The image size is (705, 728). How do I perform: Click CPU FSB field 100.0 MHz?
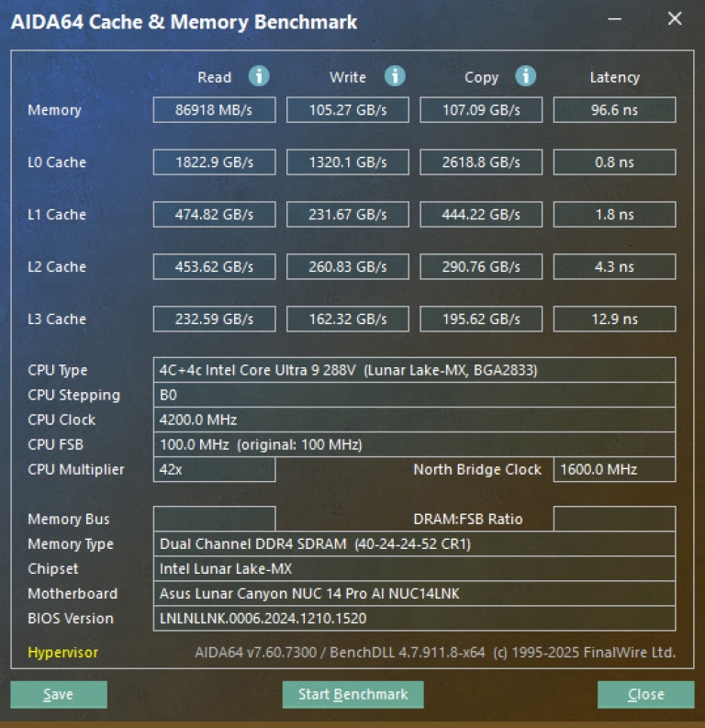point(414,444)
